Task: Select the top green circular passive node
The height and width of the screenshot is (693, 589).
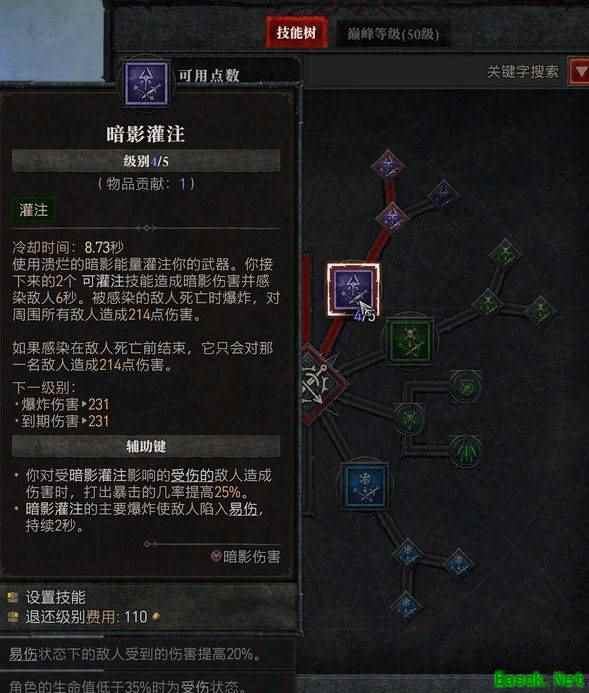Action: pyautogui.click(x=465, y=387)
